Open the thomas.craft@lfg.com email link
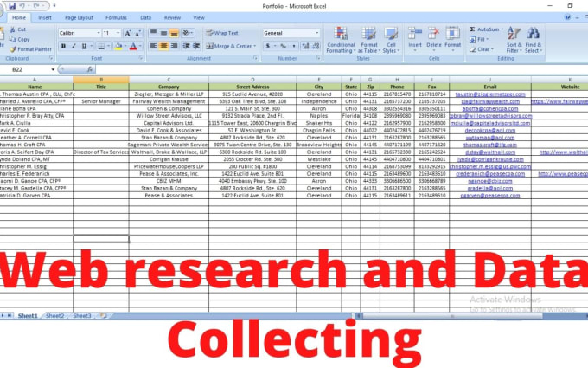 point(489,145)
